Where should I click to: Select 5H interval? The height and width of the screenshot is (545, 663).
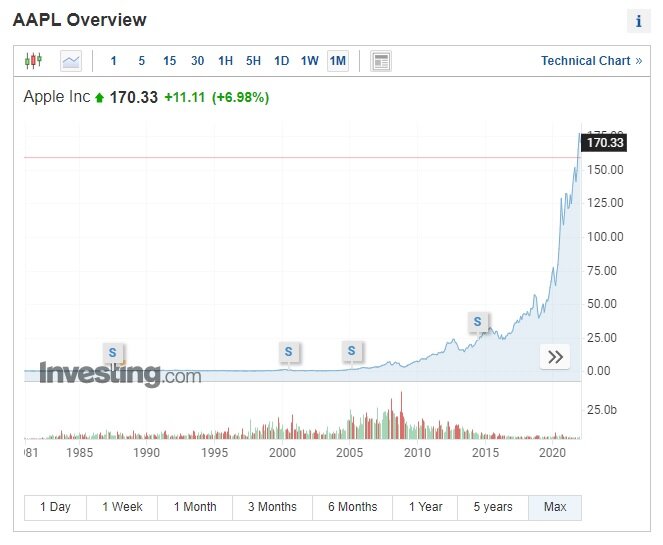coord(253,61)
